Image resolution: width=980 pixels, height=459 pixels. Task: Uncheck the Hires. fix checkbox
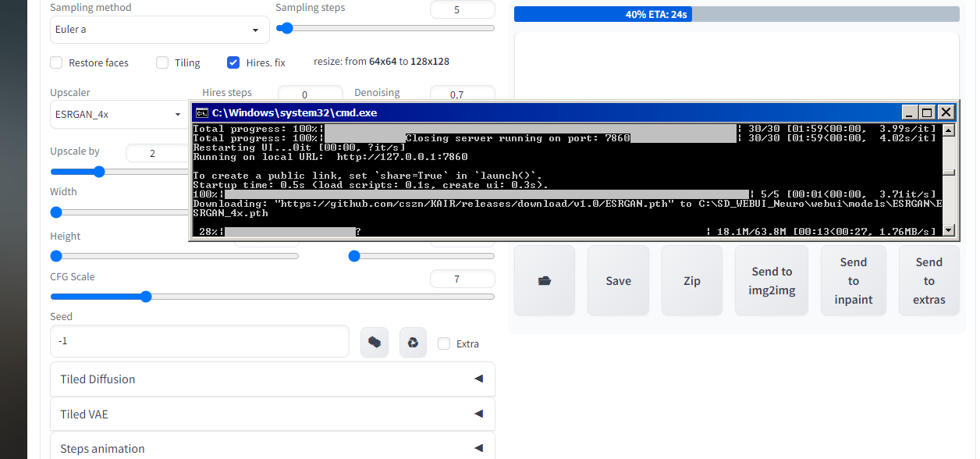pos(233,62)
